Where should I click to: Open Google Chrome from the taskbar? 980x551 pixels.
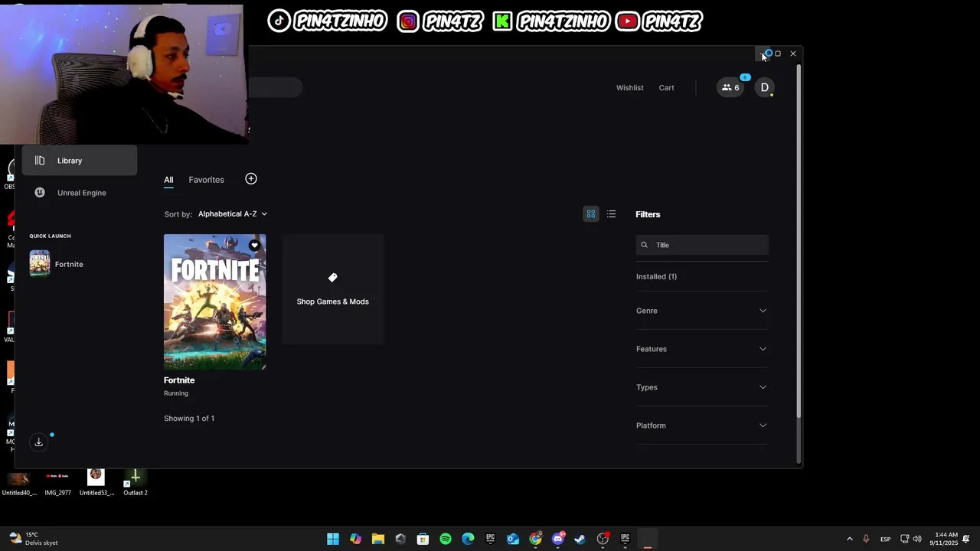pos(535,539)
